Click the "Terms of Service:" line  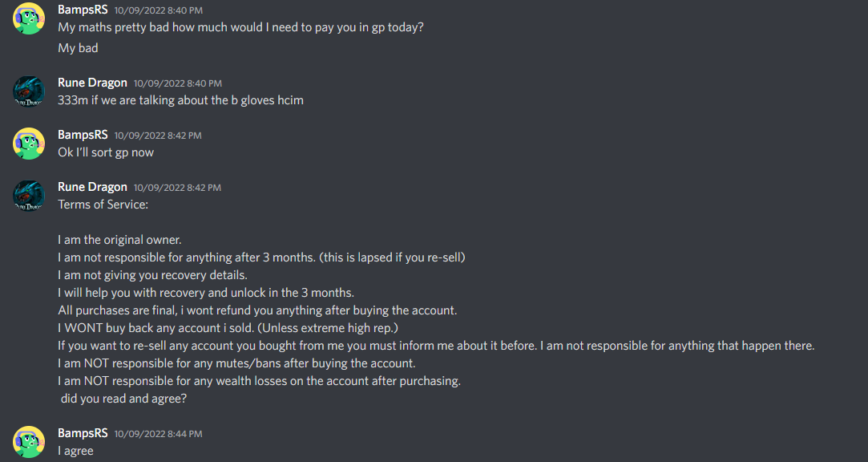pyautogui.click(x=103, y=205)
